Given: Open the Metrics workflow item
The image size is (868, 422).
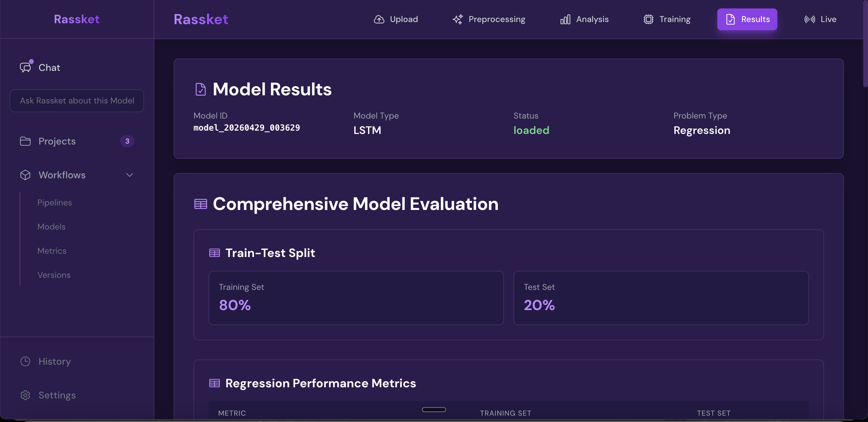Looking at the screenshot, I should click(52, 251).
